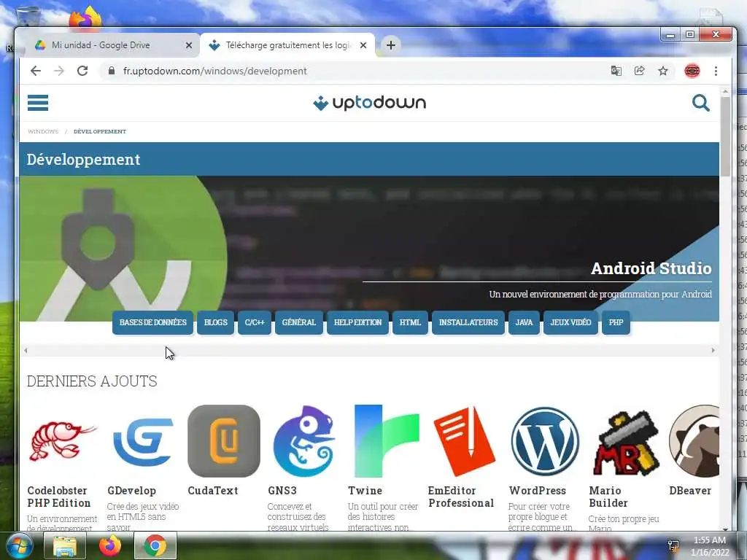Open the WordPress logo icon
This screenshot has width=747, height=560.
pos(545,441)
